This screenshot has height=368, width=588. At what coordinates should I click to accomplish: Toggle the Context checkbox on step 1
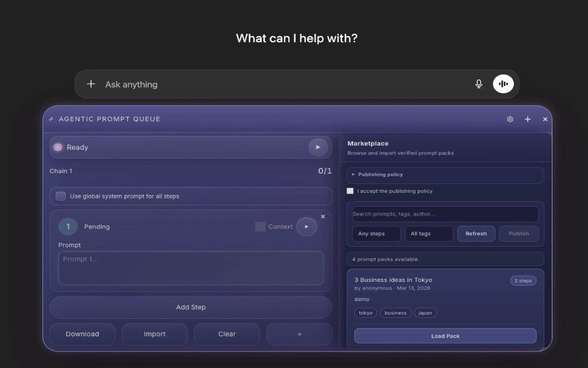click(x=260, y=226)
